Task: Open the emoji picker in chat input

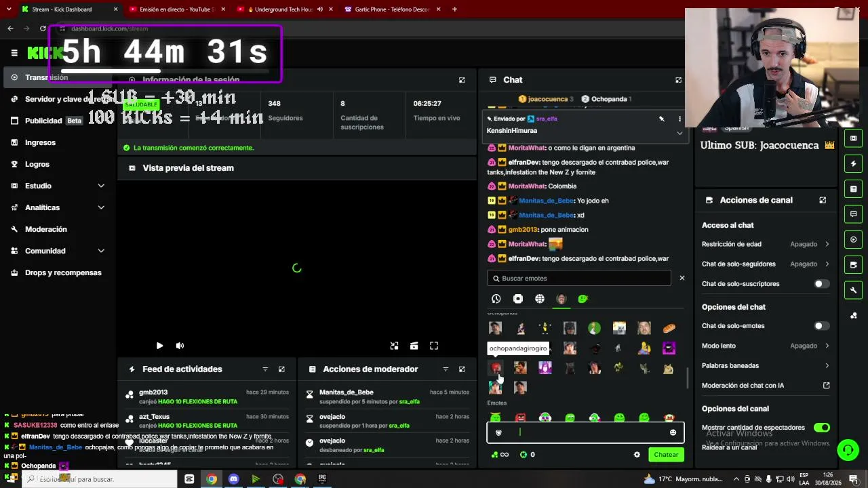Action: 673,432
